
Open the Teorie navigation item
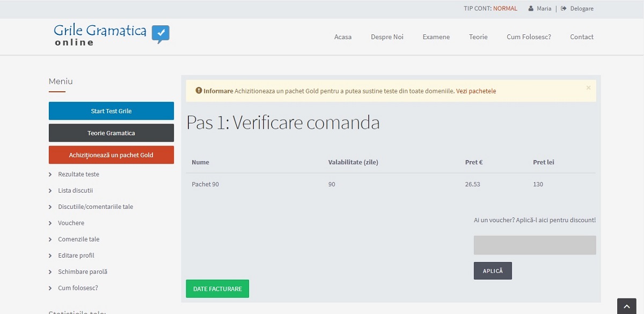tap(478, 37)
